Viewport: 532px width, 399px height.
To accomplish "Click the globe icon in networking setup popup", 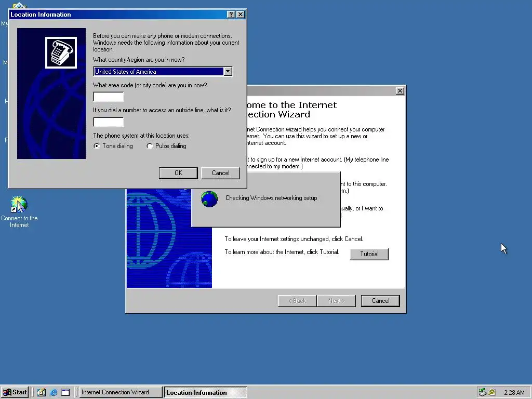I will click(x=209, y=199).
